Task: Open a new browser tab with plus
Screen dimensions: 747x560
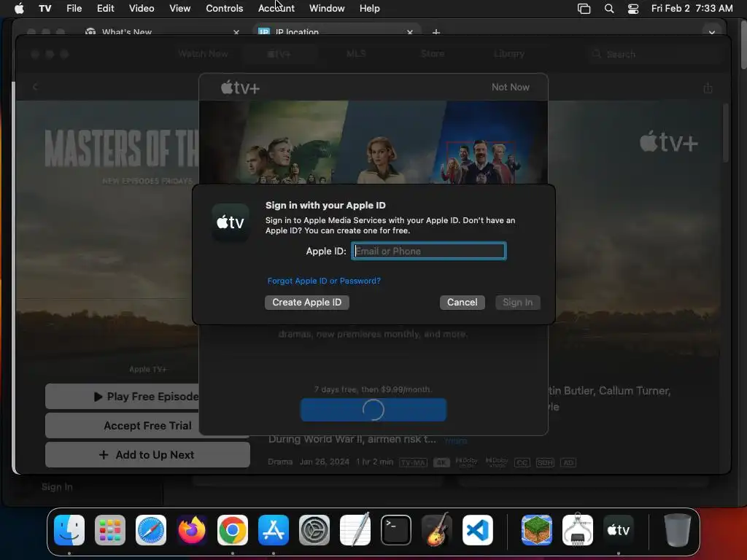Action: 436,32
